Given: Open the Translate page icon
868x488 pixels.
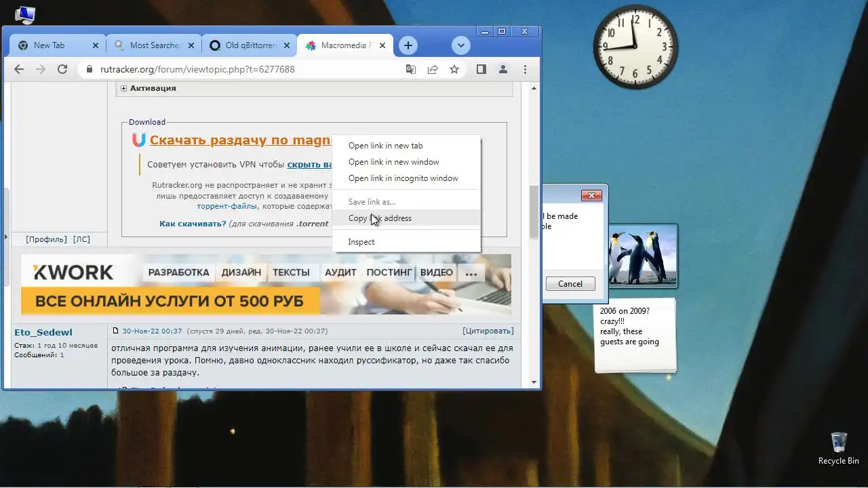Looking at the screenshot, I should click(x=411, y=69).
